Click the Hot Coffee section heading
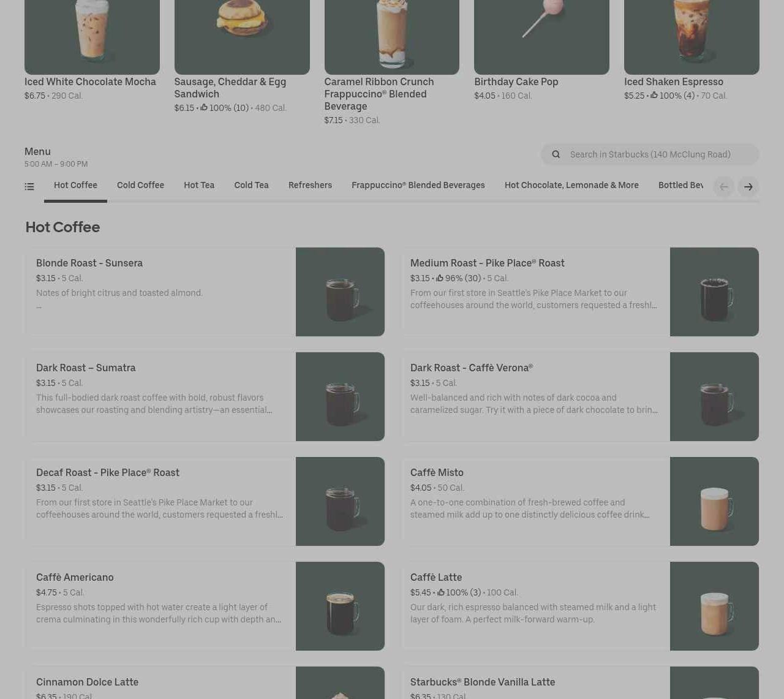Viewport: 784px width, 699px height. 62,227
